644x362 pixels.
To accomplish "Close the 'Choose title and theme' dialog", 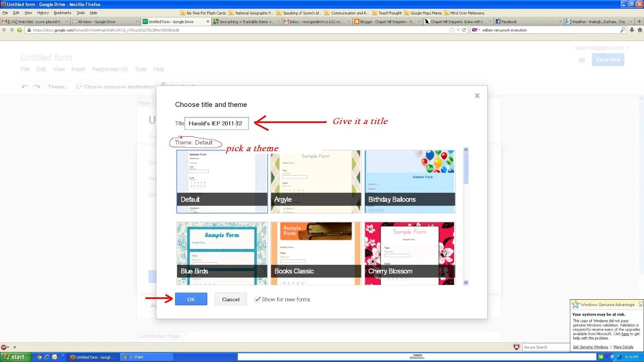I will (x=477, y=96).
